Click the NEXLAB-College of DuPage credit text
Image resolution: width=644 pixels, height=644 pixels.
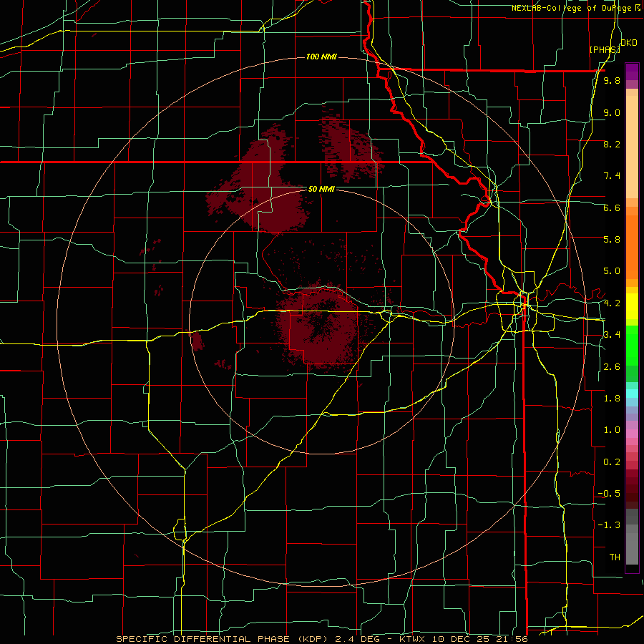(572, 8)
